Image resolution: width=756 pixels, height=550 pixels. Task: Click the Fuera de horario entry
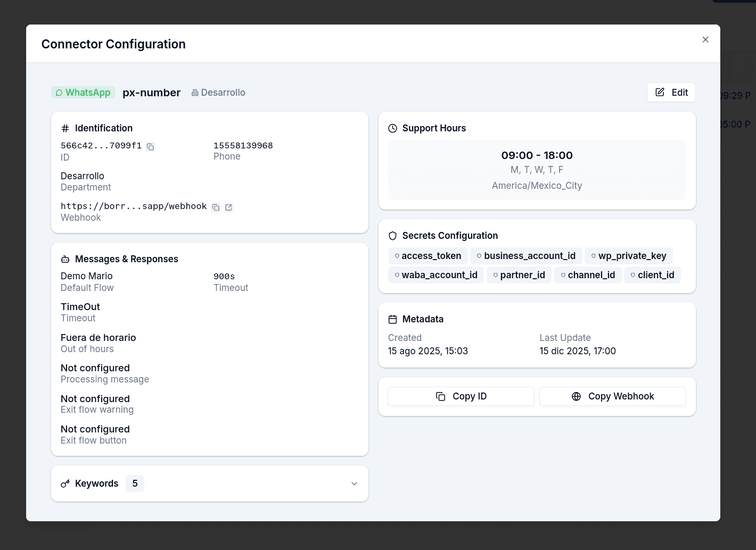pyautogui.click(x=98, y=338)
